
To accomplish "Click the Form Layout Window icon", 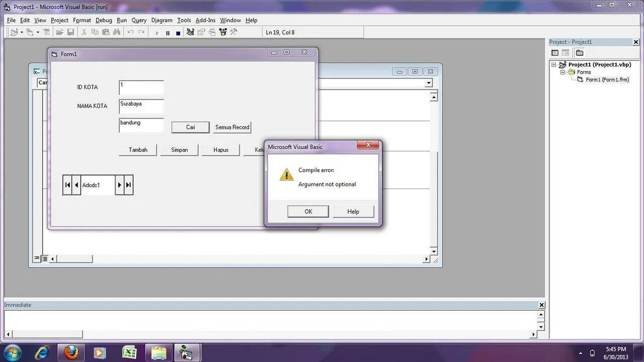I will [x=212, y=32].
